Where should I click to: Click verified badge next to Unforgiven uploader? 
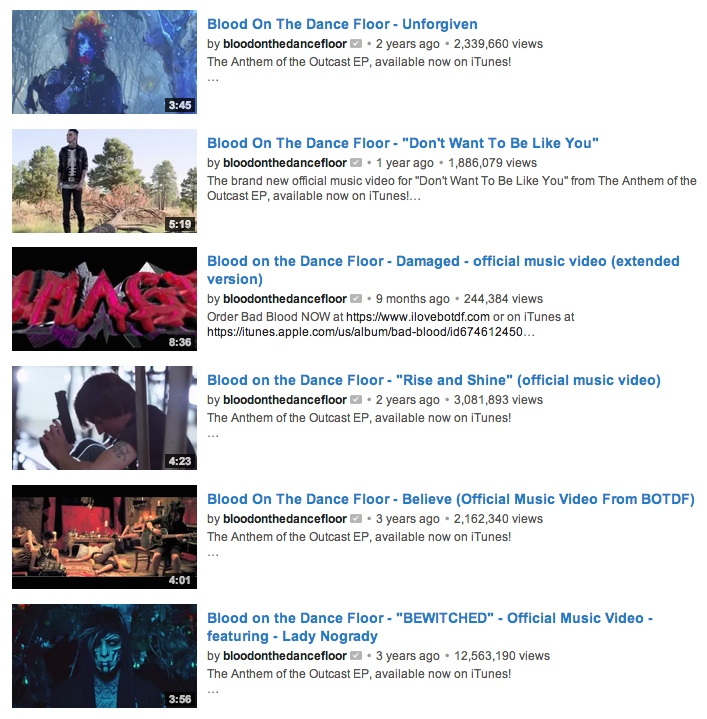(x=356, y=44)
